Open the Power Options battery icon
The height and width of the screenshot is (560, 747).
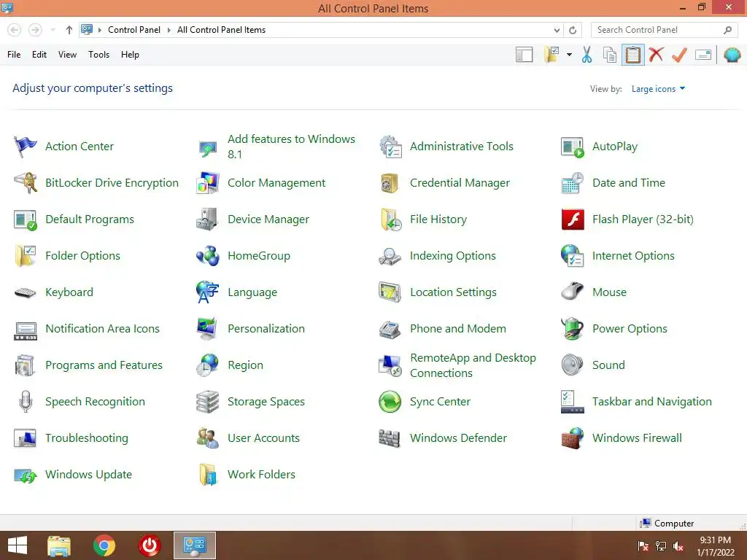pos(573,329)
